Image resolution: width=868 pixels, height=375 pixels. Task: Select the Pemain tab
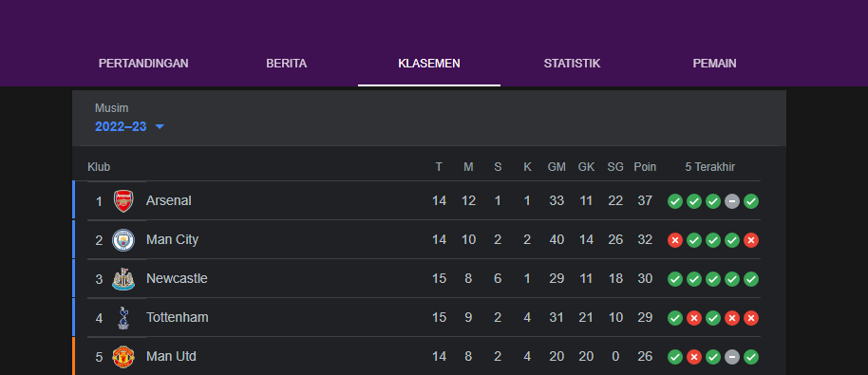(715, 64)
